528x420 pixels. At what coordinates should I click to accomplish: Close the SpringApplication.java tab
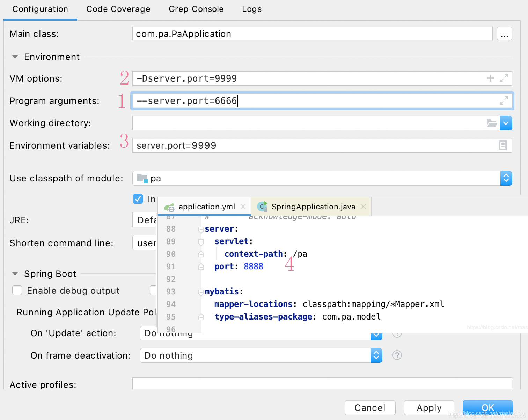point(363,207)
